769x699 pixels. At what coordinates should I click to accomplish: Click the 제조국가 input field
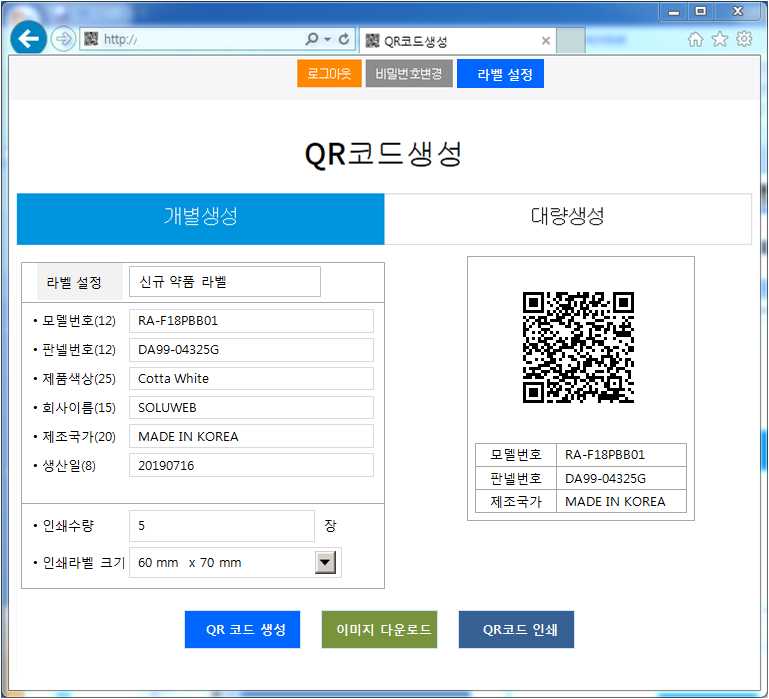click(x=251, y=437)
